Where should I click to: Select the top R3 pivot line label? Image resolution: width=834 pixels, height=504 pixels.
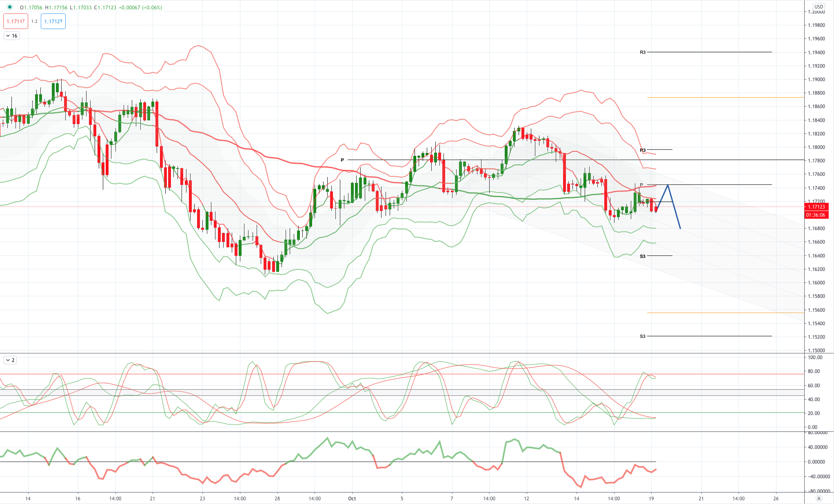tap(643, 52)
